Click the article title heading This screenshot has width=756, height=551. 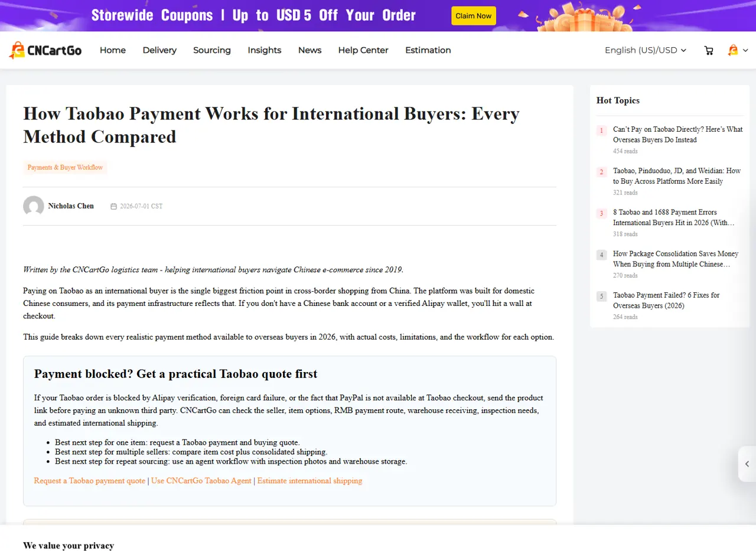click(x=271, y=125)
